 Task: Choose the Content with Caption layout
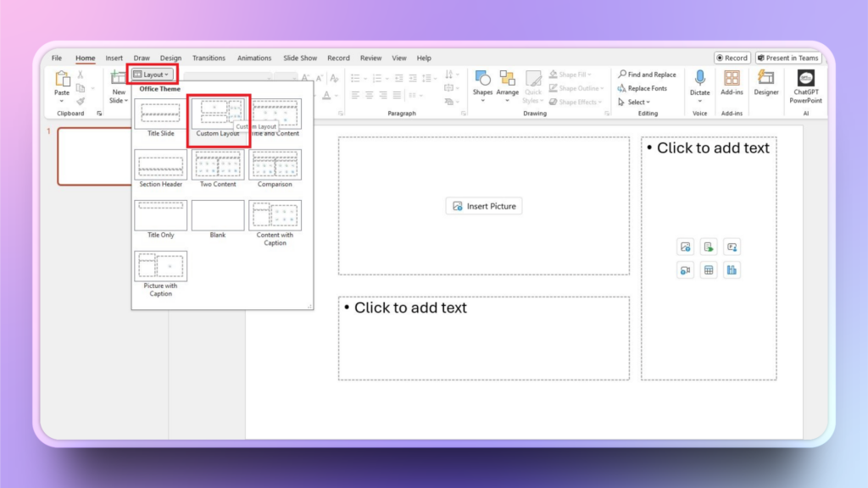pos(275,224)
